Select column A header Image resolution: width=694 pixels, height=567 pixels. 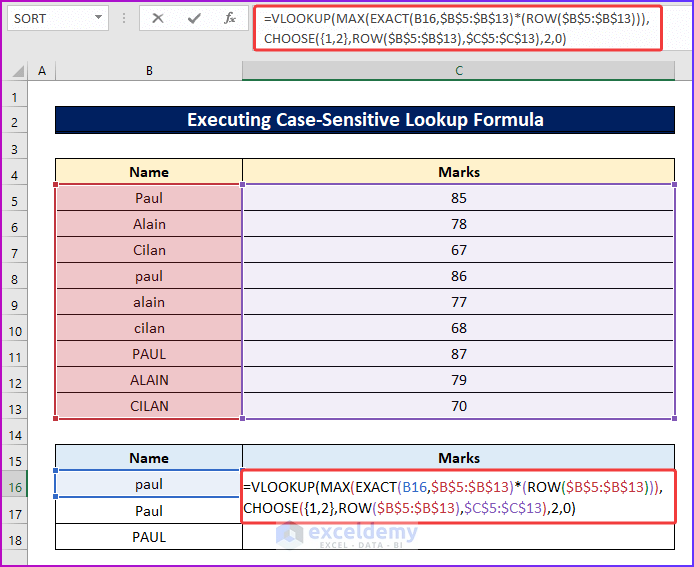[x=42, y=70]
